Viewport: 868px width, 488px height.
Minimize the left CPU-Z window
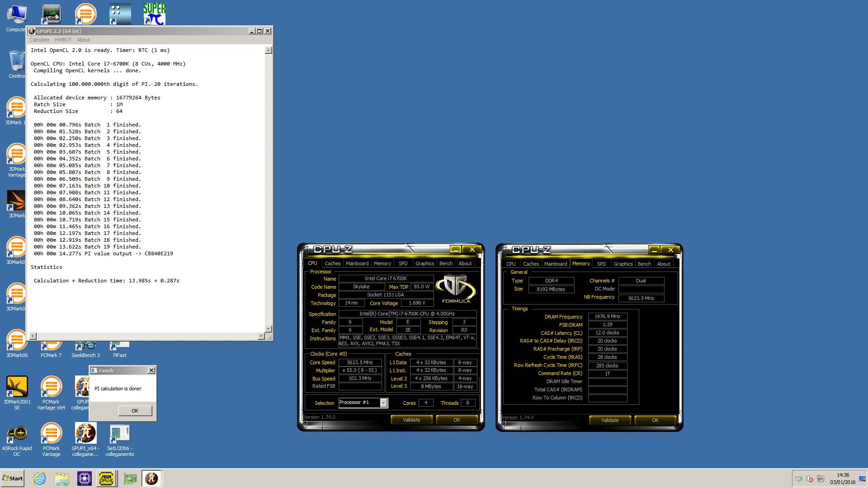tap(456, 249)
